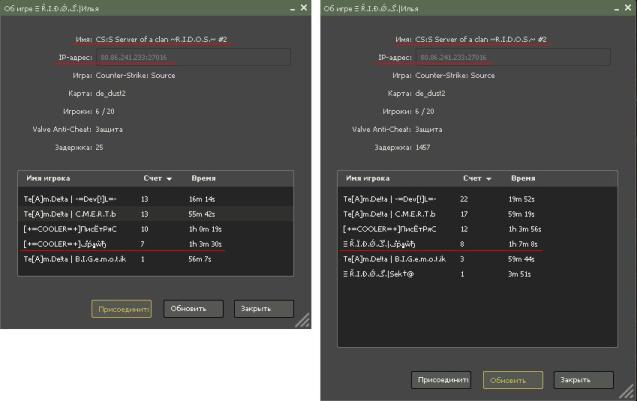Click the Счет sort arrow in left dialog
This screenshot has width=637, height=401.
[x=169, y=179]
